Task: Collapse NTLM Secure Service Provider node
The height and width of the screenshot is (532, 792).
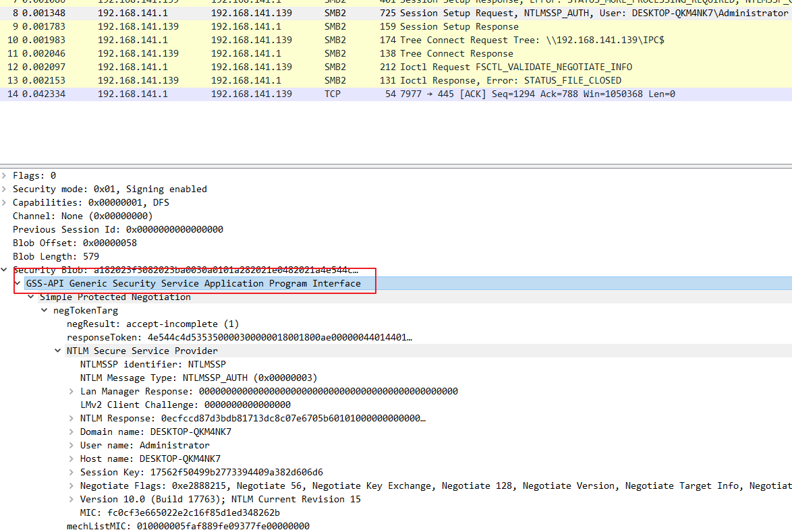Action: (x=58, y=351)
